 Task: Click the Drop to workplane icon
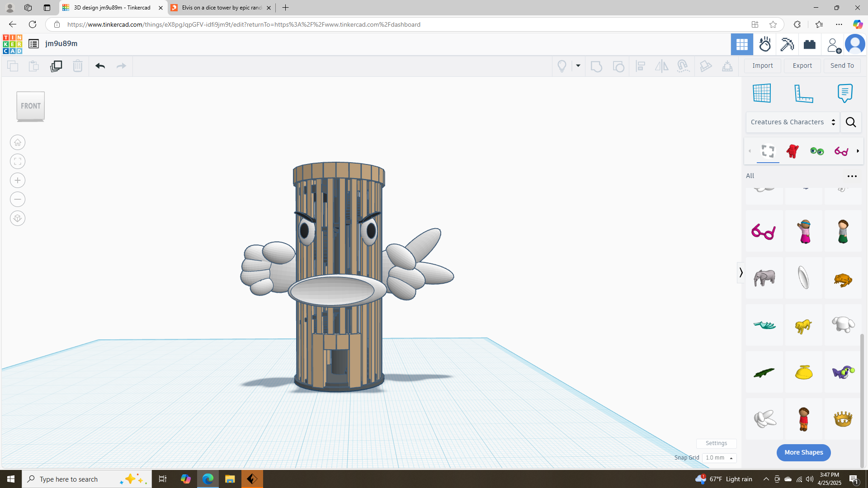[727, 66]
